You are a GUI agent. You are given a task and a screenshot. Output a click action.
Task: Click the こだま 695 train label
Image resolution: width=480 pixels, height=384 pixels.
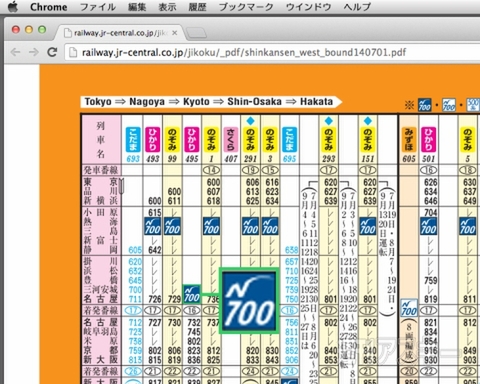tap(289, 139)
